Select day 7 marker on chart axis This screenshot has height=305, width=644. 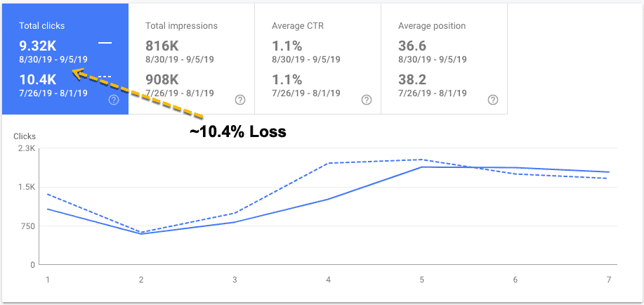[x=609, y=280]
